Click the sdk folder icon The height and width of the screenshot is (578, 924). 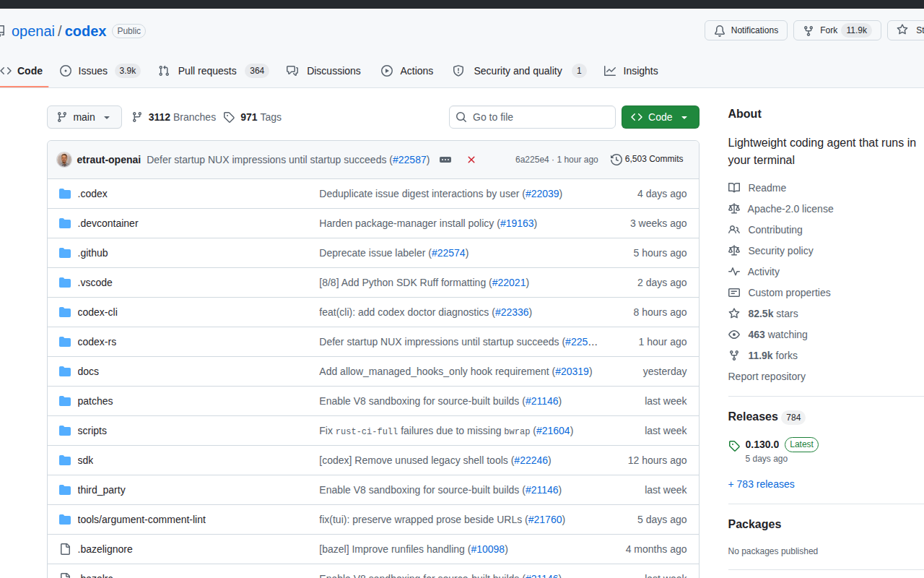coord(65,460)
